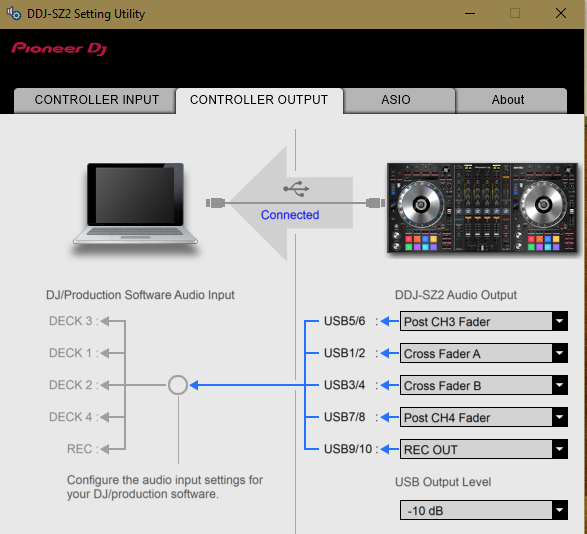Expand the USB9/10 REC OUT dropdown
The width and height of the screenshot is (587, 534).
pos(484,449)
